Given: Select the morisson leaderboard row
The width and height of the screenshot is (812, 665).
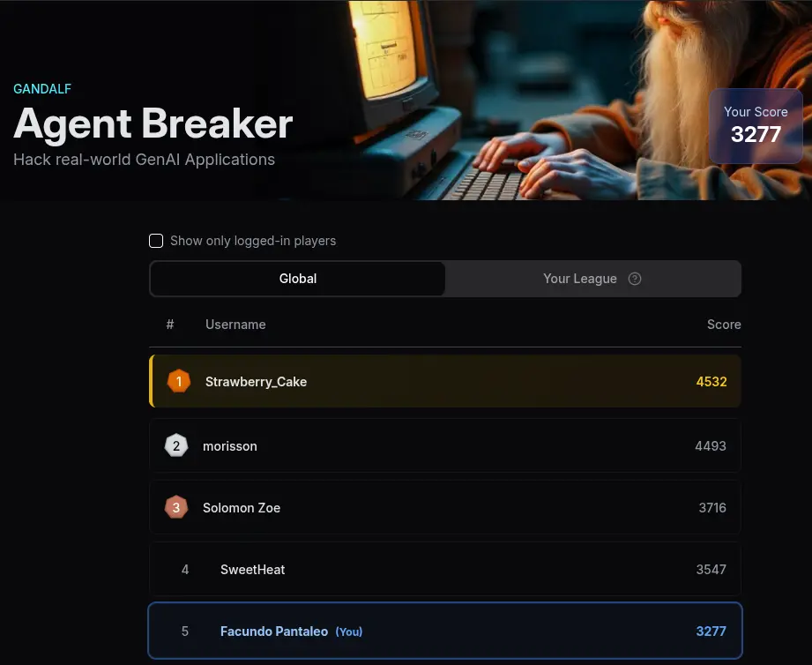Looking at the screenshot, I should pos(445,445).
